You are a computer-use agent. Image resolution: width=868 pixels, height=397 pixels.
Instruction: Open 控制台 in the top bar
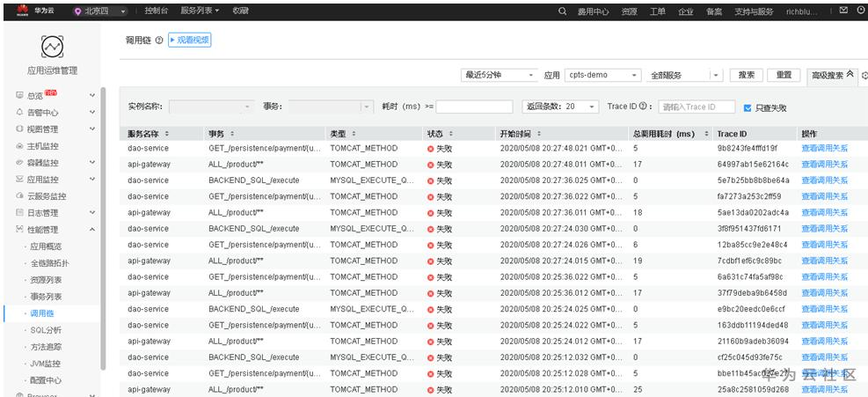coord(157,11)
